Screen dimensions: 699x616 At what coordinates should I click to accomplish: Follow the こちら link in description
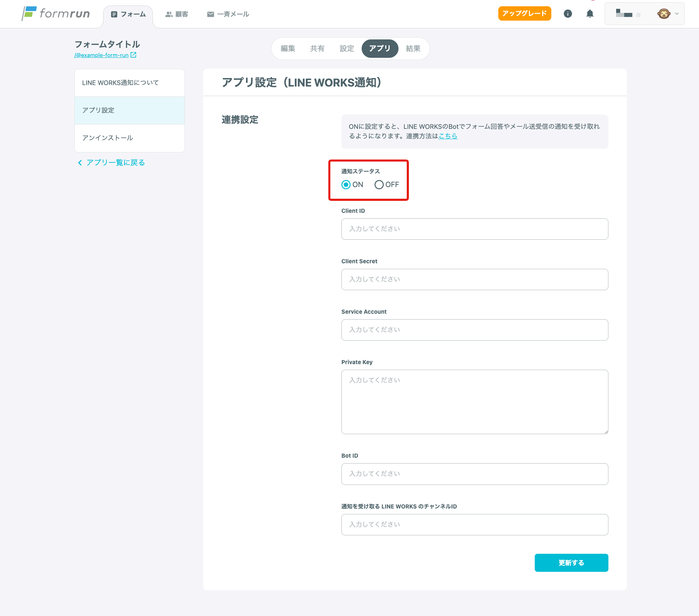(448, 136)
